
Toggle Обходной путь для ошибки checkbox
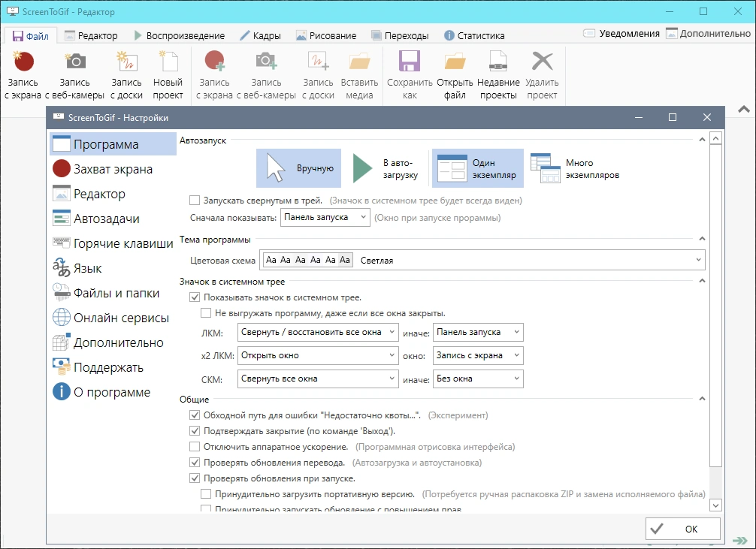(x=195, y=415)
